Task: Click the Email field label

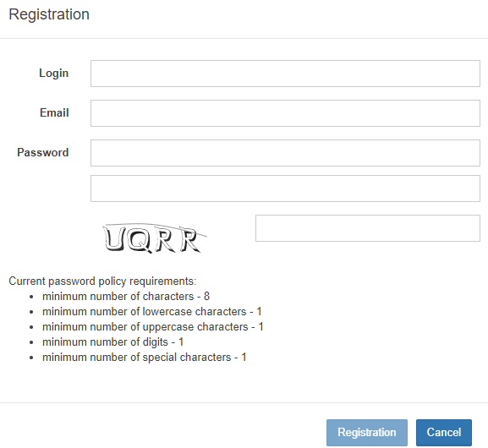Action: pos(54,112)
